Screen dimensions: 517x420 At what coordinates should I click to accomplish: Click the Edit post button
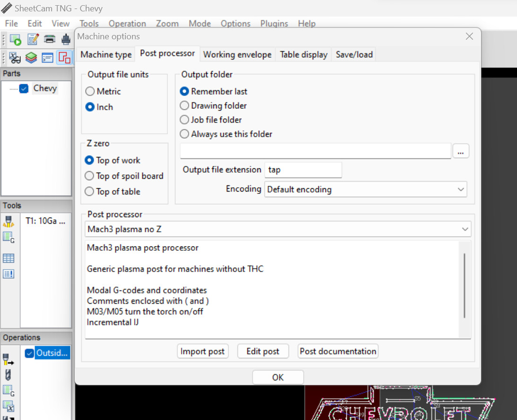pos(263,351)
